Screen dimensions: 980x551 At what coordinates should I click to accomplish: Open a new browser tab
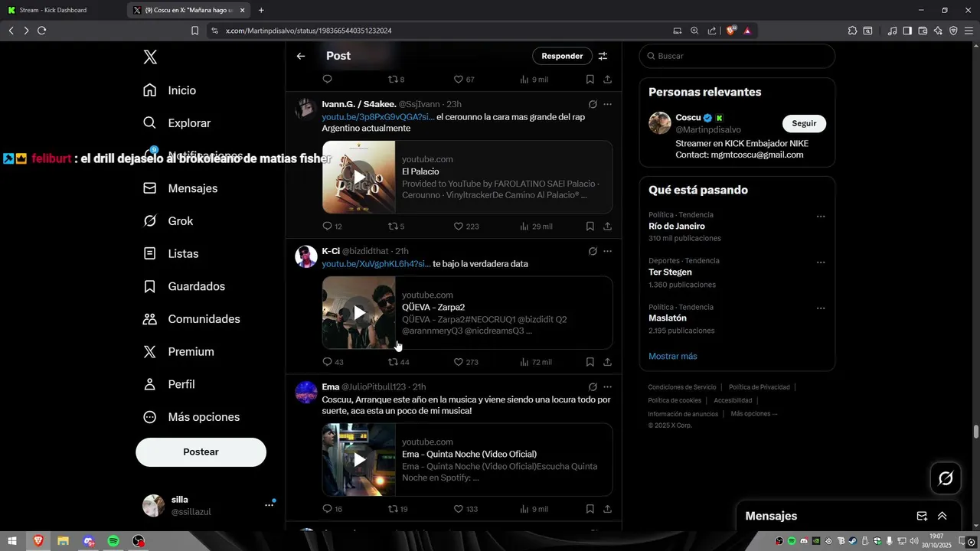coord(261,10)
